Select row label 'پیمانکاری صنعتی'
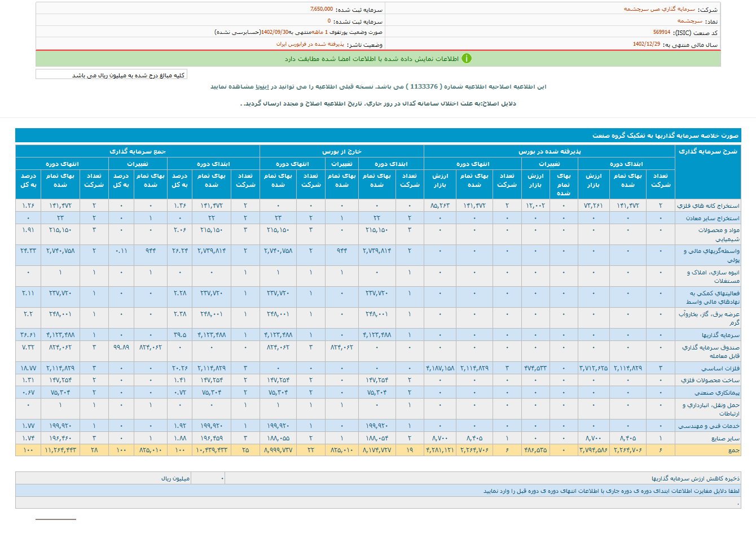 [717, 392]
